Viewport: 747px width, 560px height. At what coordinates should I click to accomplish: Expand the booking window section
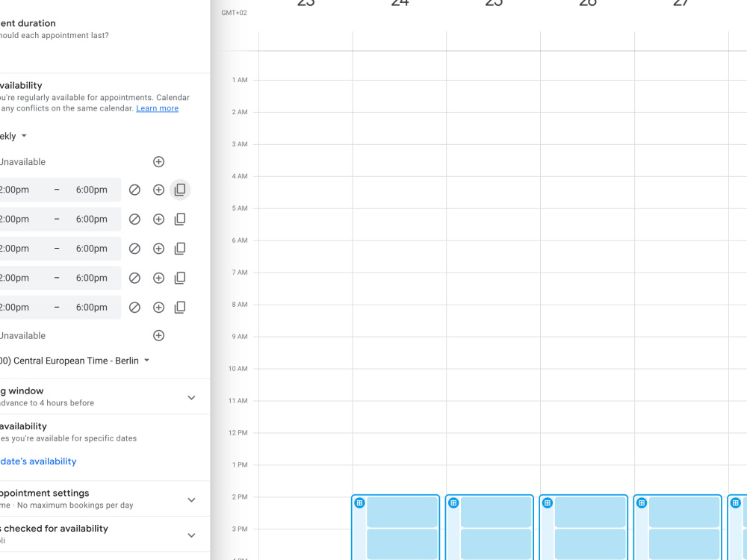[191, 398]
